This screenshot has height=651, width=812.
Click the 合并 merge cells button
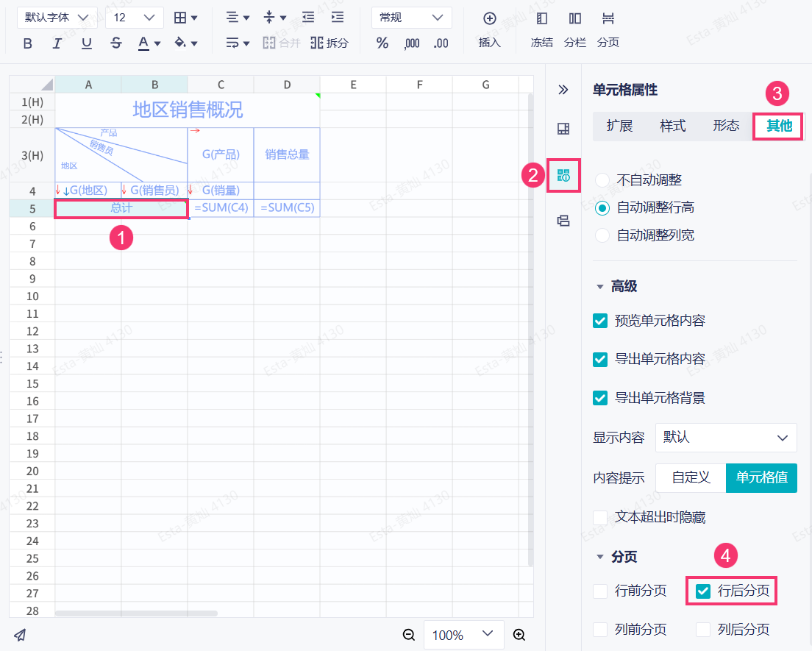click(x=282, y=43)
